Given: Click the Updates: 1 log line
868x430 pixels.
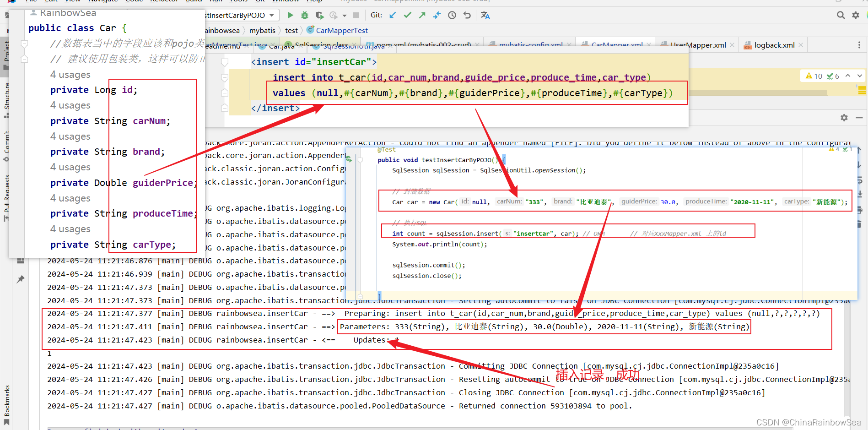Looking at the screenshot, I should pos(223,340).
